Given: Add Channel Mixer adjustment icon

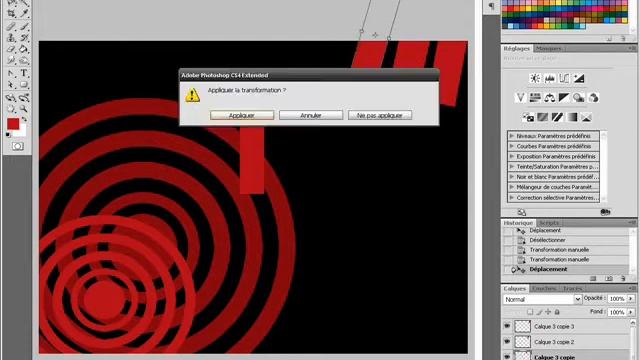Looking at the screenshot, I should click(x=593, y=98).
